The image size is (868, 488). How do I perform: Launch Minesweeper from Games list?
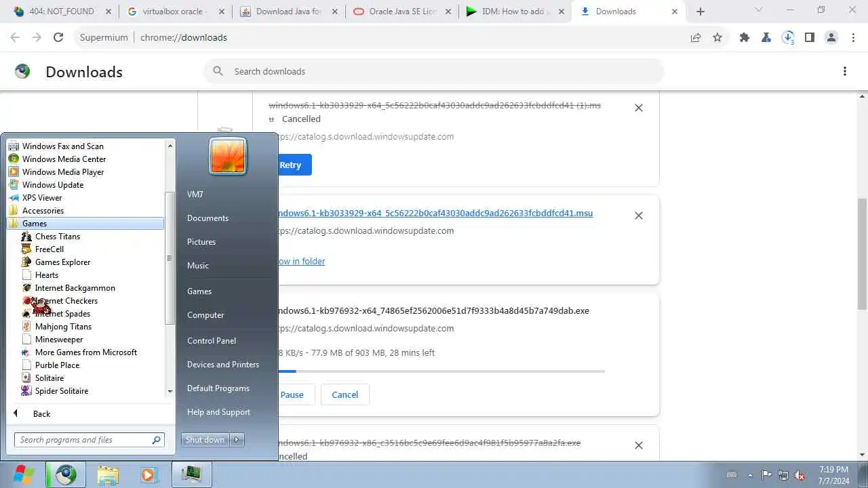59,340
